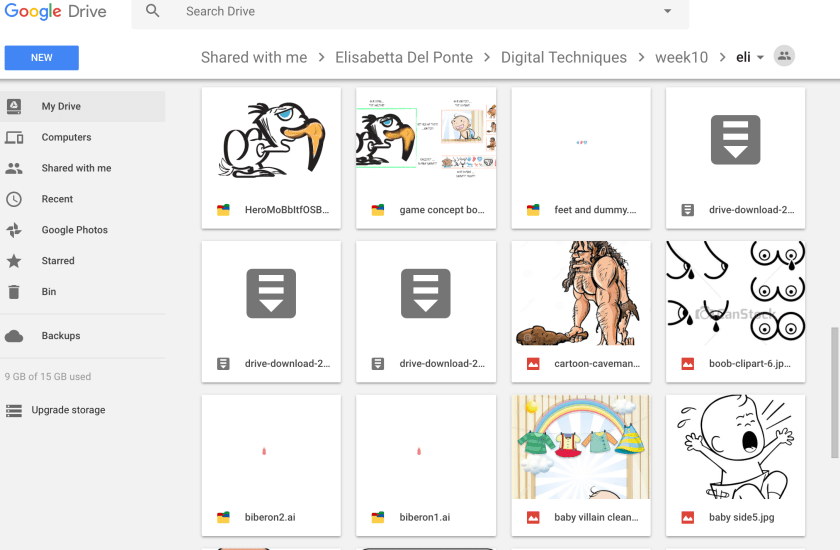The image size is (840, 550).
Task: Expand the search options dropdown arrow
Action: pos(668,12)
